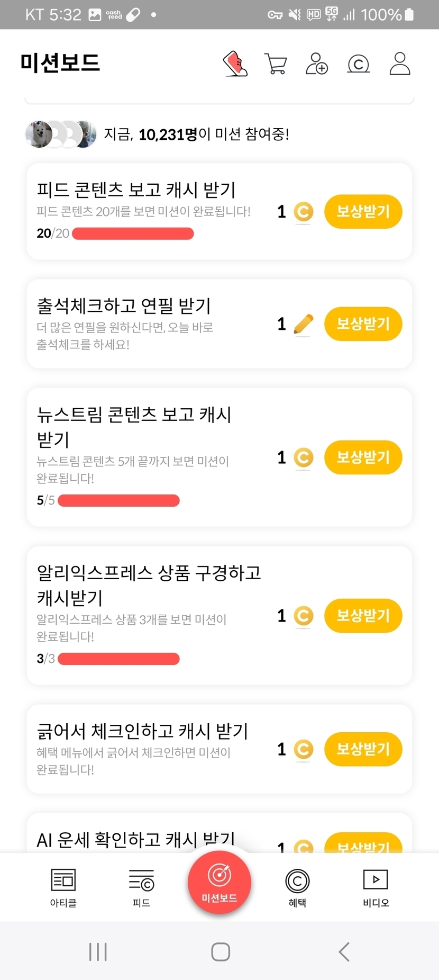439x980 pixels.
Task: Open the shopping cart
Action: point(275,64)
